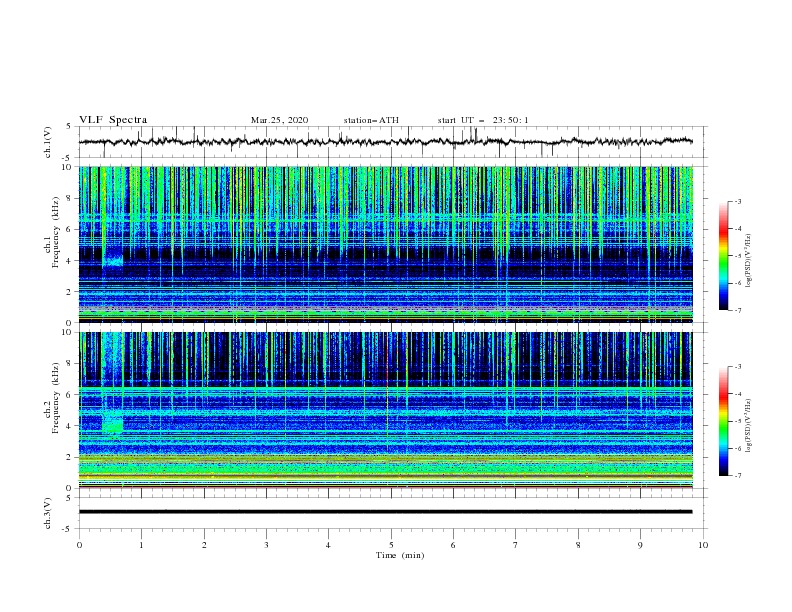
Task: Click the ch.1 spectrogram panel
Action: [385, 244]
